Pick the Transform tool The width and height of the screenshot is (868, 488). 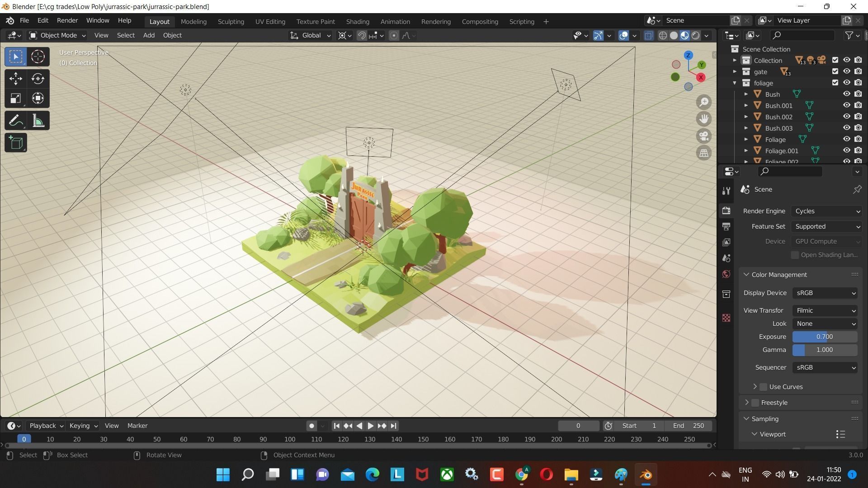tap(38, 98)
